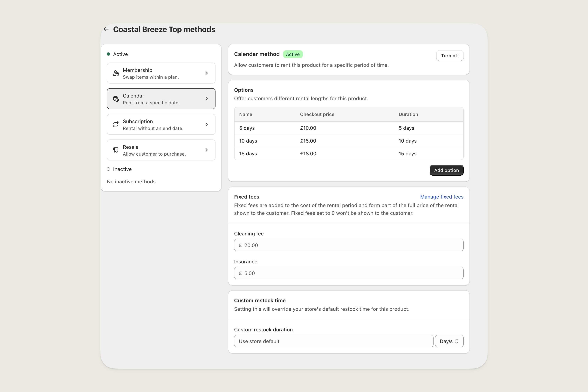Click into the Insurance amount field
This screenshot has height=392, width=588.
point(348,273)
